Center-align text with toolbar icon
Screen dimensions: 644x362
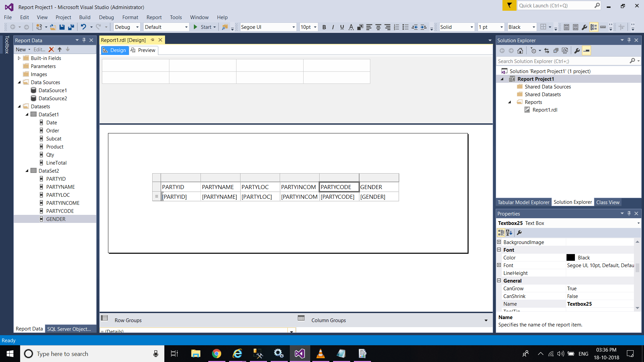(x=378, y=27)
